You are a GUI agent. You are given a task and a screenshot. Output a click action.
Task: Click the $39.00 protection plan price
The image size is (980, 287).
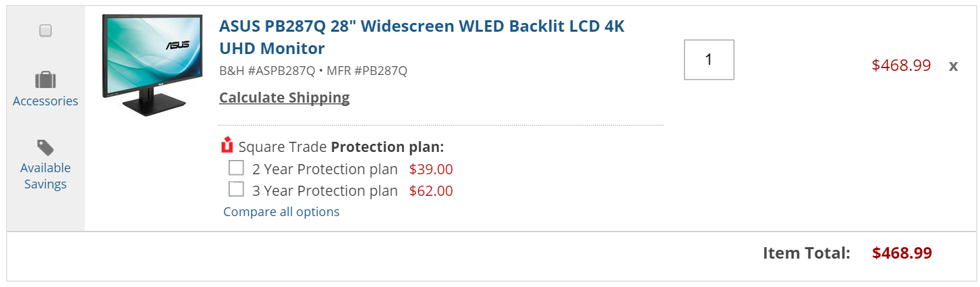click(x=431, y=169)
